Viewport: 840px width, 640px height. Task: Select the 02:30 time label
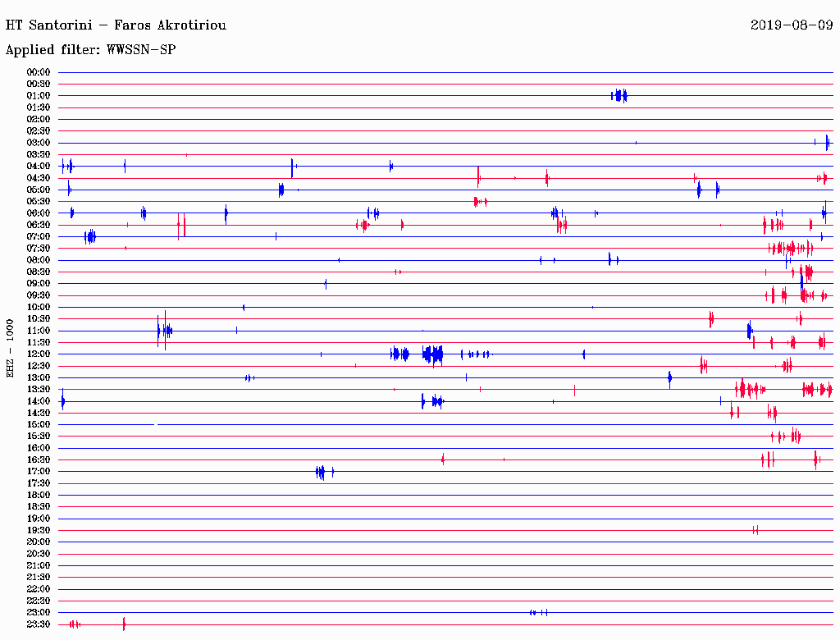[x=39, y=131]
